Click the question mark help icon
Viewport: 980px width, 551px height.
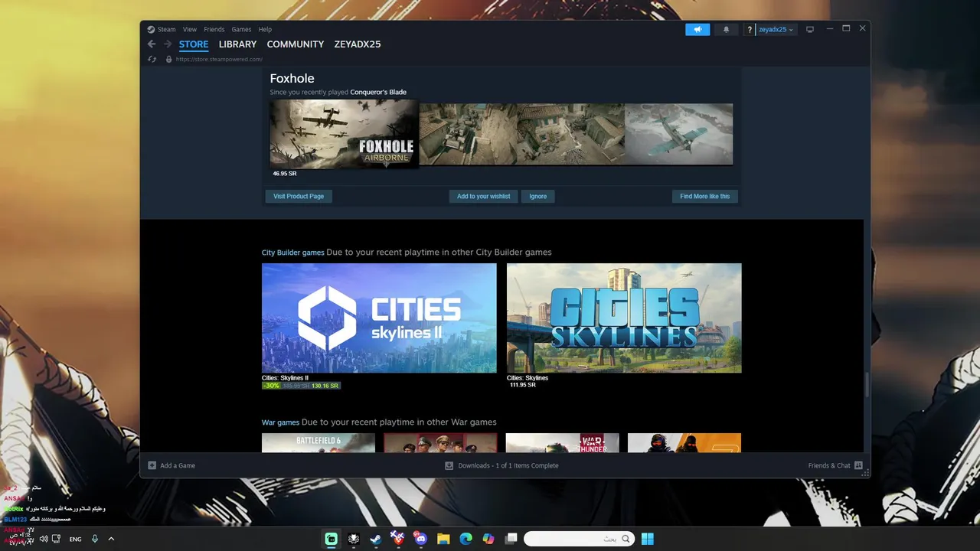tap(750, 30)
